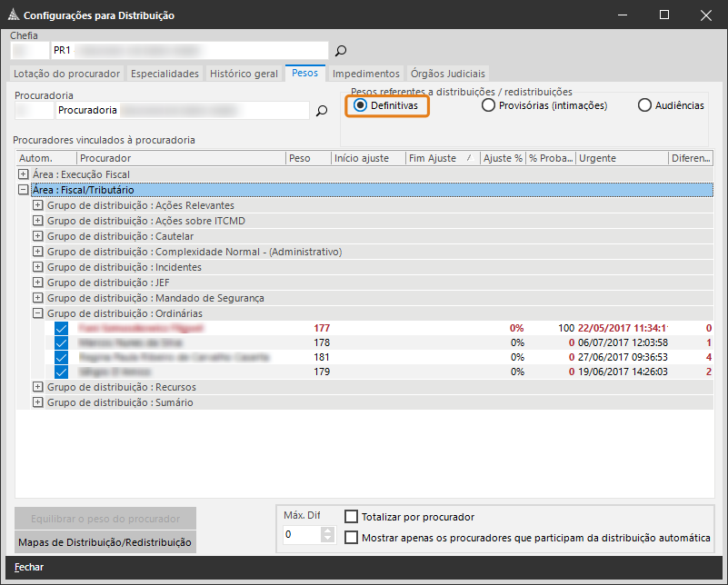This screenshot has height=585, width=728.
Task: Uncheck the first procurador's automatic checkbox
Action: pyautogui.click(x=62, y=328)
